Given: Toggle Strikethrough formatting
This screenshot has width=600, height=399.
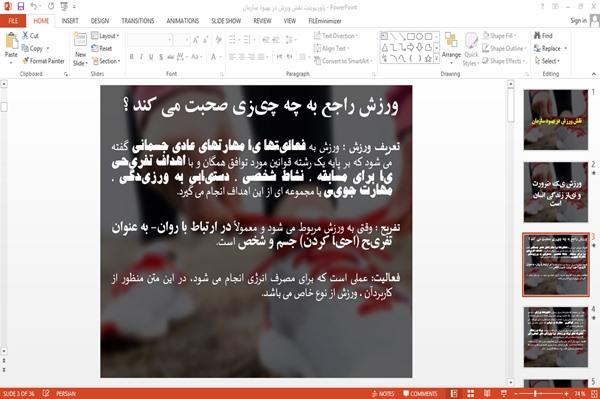Looking at the screenshot, I should pyautogui.click(x=171, y=57).
